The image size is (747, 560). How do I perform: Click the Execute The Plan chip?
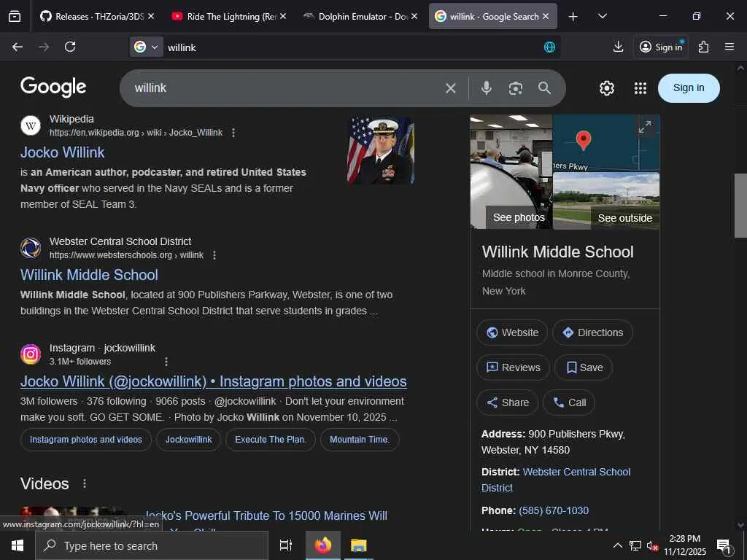pos(271,440)
